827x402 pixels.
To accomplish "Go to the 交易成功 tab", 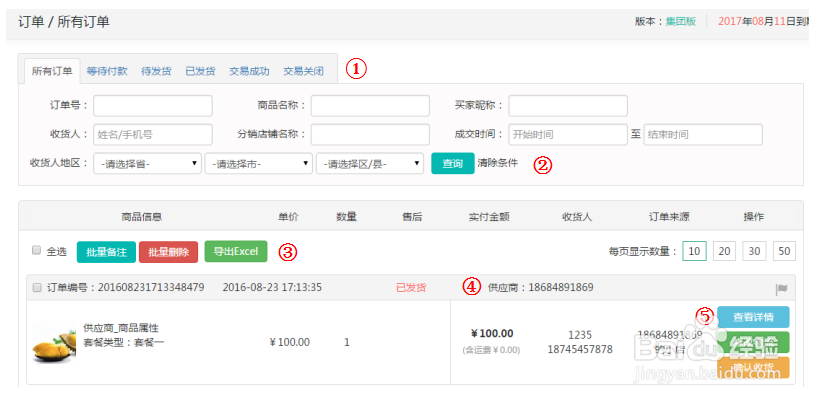I will click(x=249, y=71).
